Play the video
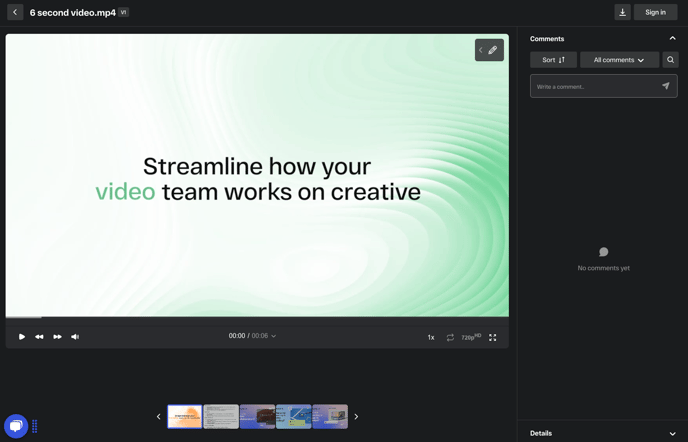 22,337
